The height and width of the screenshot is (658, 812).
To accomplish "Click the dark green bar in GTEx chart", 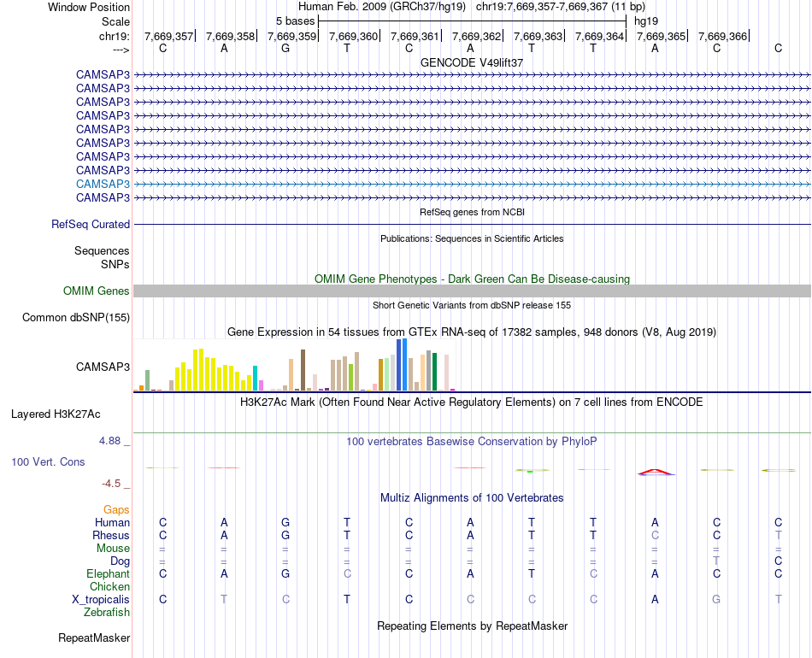I will point(434,372).
